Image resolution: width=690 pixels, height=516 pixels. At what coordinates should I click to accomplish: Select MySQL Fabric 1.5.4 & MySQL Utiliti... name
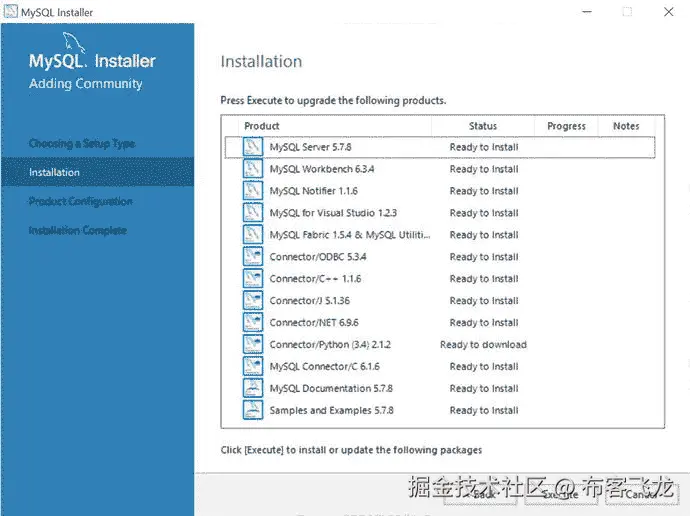coord(350,235)
